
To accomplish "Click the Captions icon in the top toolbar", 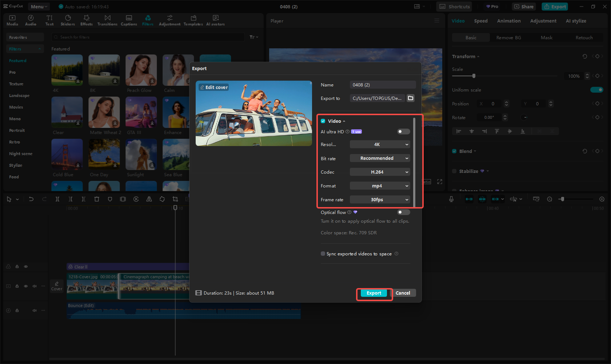I will pos(129,20).
